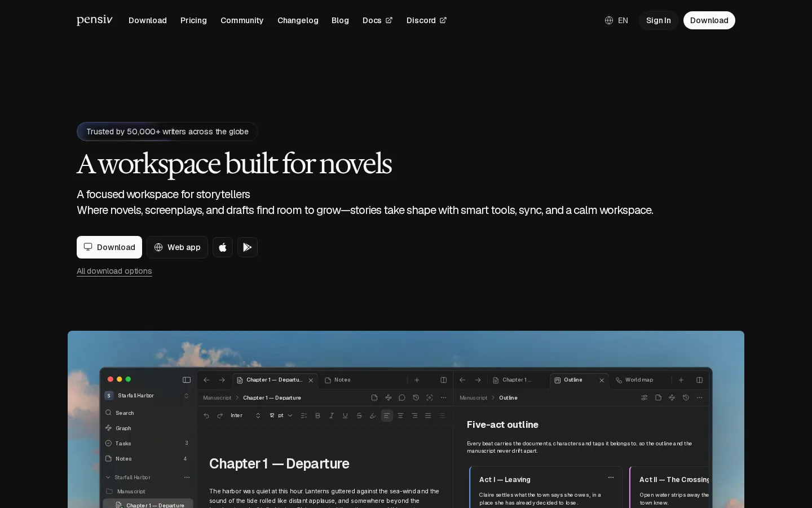
Task: Open the Discord external link
Action: coord(426,20)
